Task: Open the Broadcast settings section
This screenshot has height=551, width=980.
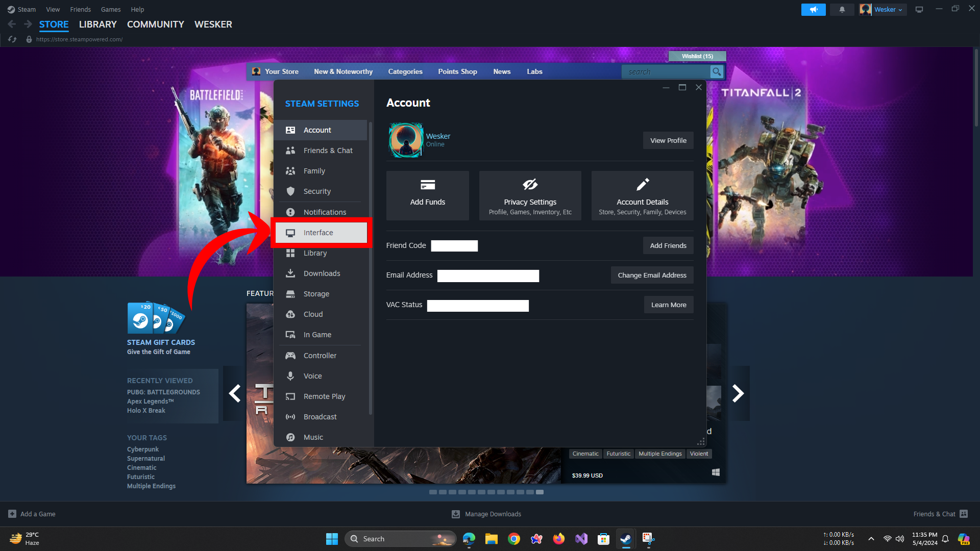Action: 320,417
